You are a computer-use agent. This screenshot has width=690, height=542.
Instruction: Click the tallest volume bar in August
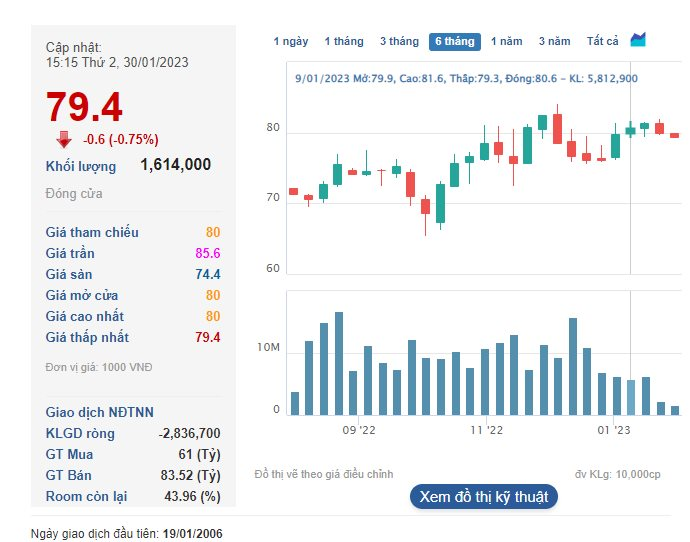tap(339, 363)
